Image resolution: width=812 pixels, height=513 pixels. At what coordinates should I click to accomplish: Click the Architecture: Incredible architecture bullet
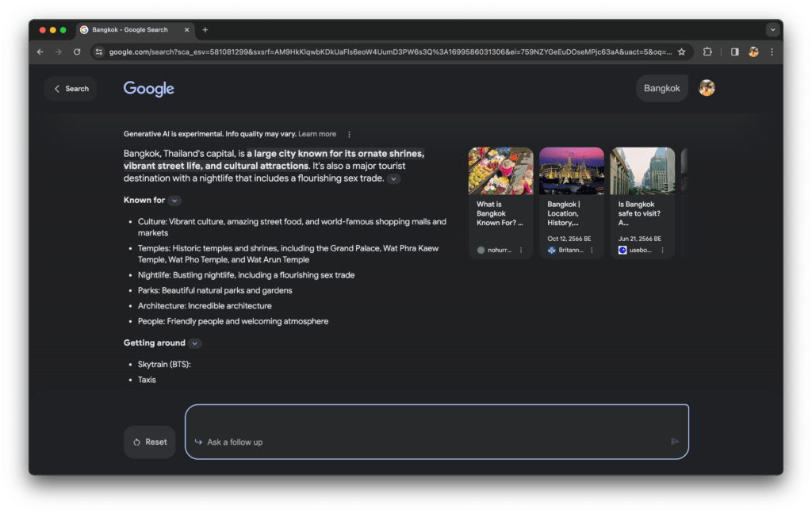pos(205,306)
